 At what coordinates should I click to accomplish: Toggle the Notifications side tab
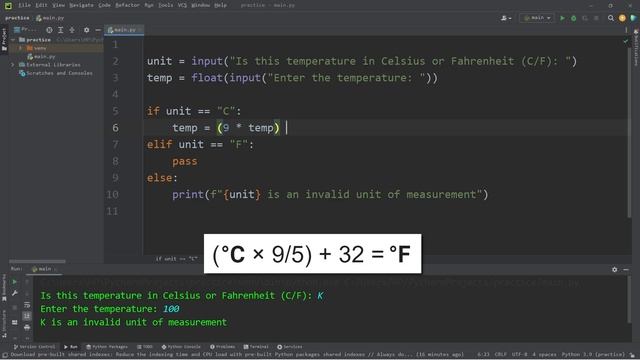coord(636,47)
